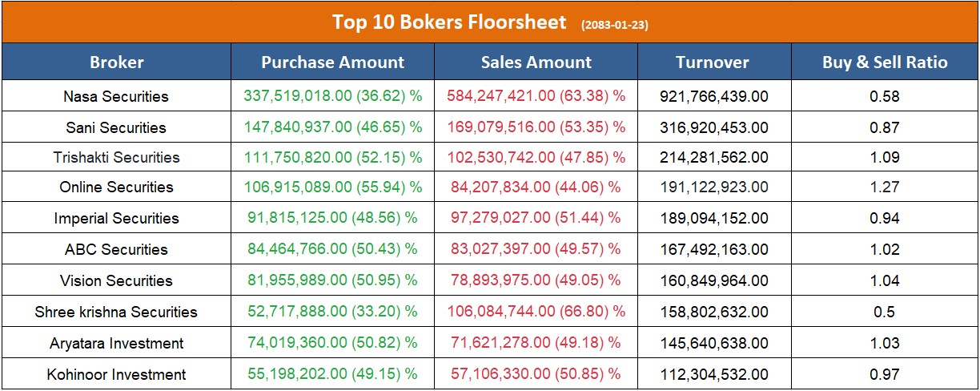Image resolution: width=980 pixels, height=391 pixels.
Task: Click the Shree krishna Securities broker cell
Action: click(117, 312)
